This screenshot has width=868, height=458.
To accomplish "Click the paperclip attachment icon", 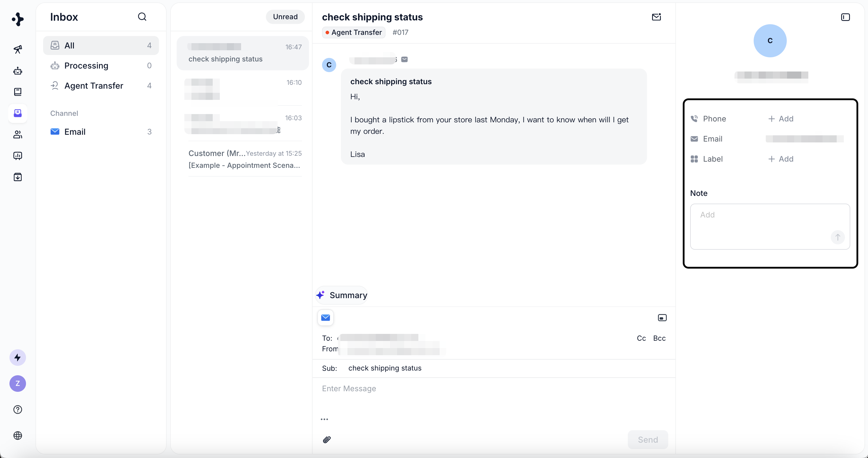I will coord(326,439).
